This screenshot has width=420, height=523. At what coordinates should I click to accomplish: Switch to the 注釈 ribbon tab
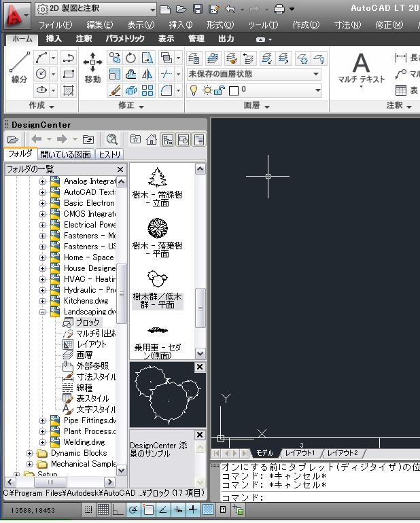point(84,39)
